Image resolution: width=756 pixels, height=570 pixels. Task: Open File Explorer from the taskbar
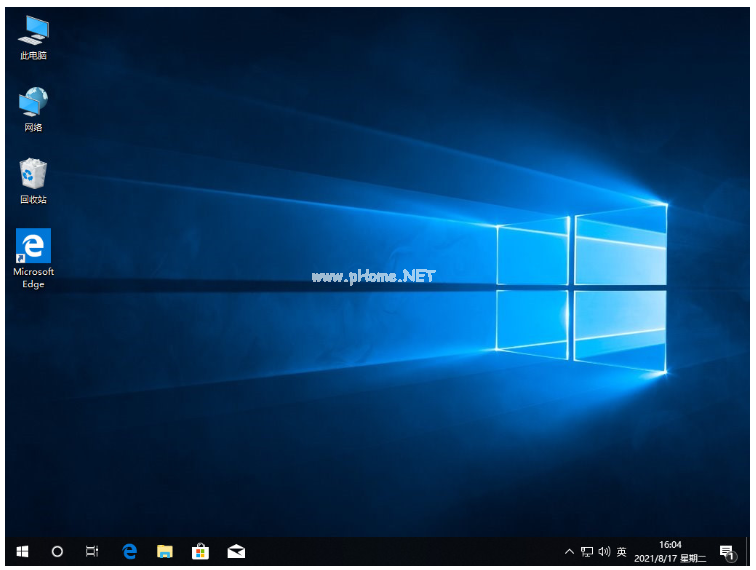[165, 551]
